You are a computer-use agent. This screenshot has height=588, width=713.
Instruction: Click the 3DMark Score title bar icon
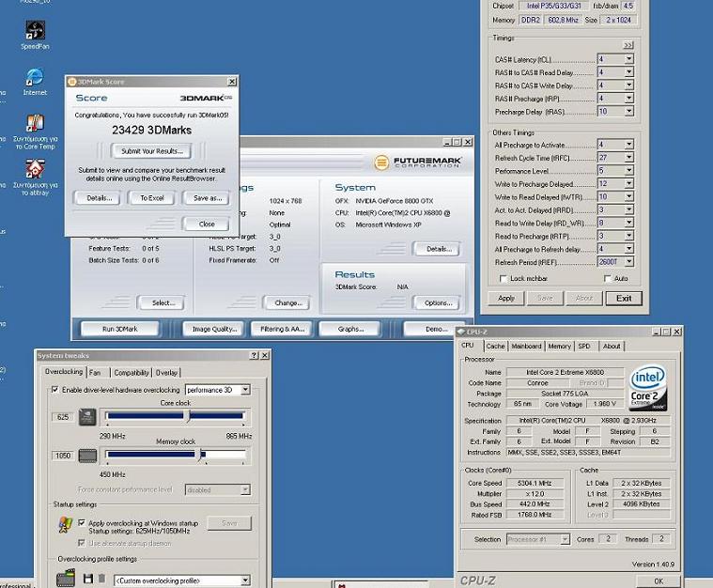(x=71, y=82)
